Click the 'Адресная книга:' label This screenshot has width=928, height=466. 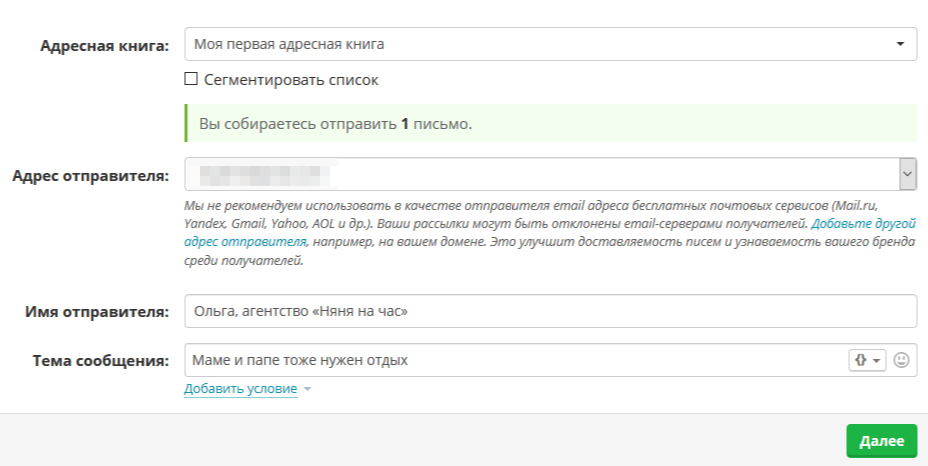pos(104,46)
